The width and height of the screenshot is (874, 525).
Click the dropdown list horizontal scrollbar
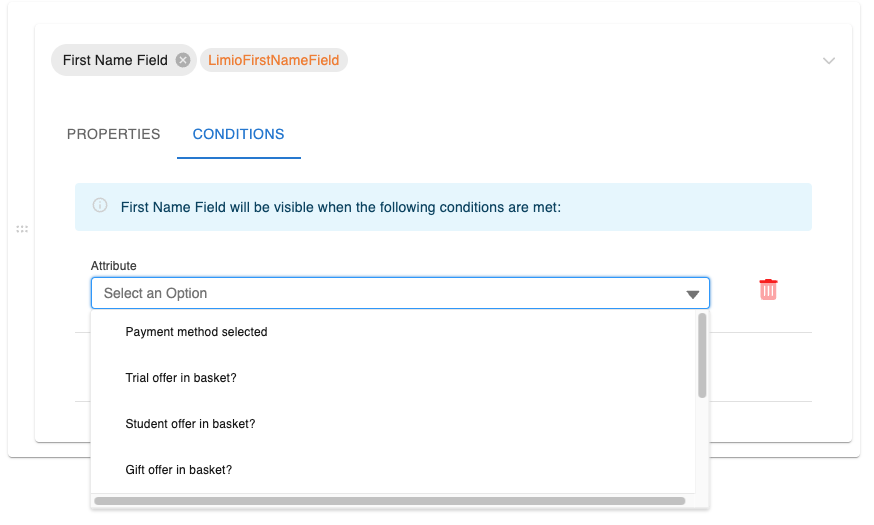pos(390,501)
